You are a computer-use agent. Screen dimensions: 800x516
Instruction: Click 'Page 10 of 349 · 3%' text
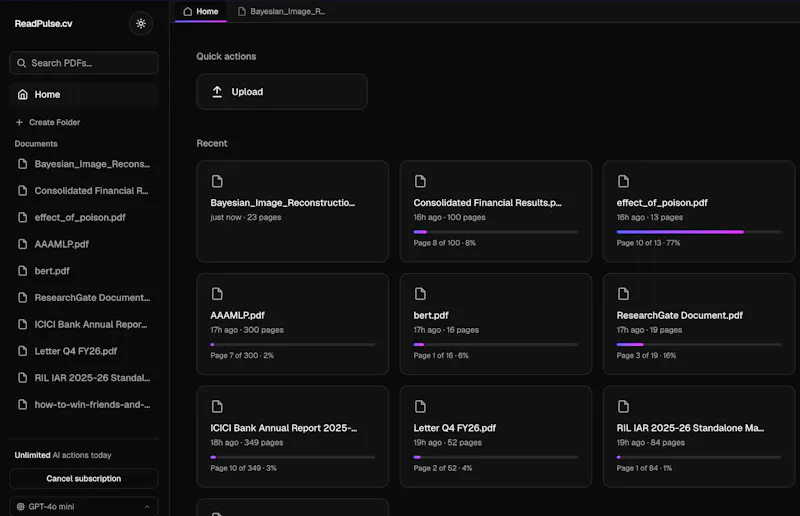pyautogui.click(x=243, y=468)
